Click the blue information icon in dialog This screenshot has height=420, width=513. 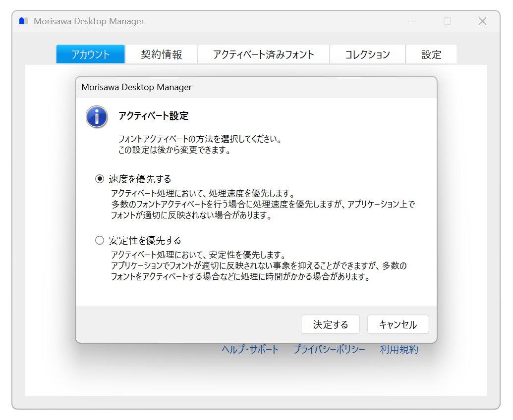(97, 117)
